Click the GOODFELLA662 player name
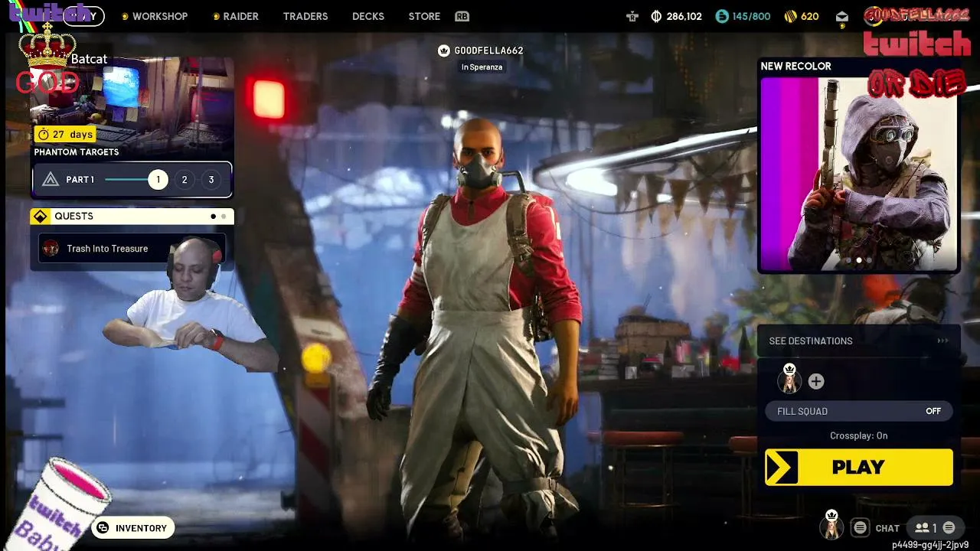Screen dimensions: 980x551 coord(488,51)
